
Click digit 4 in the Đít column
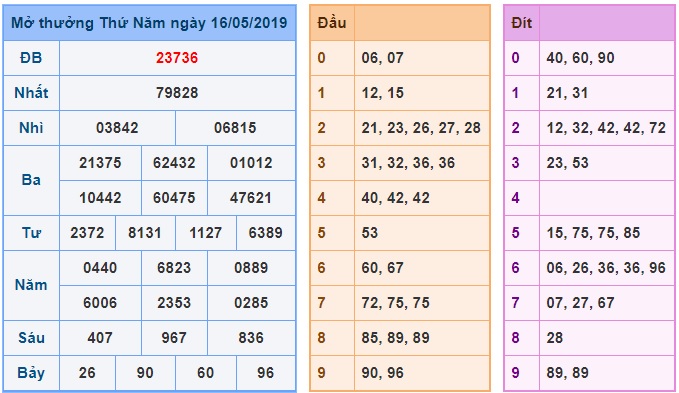[x=515, y=198]
